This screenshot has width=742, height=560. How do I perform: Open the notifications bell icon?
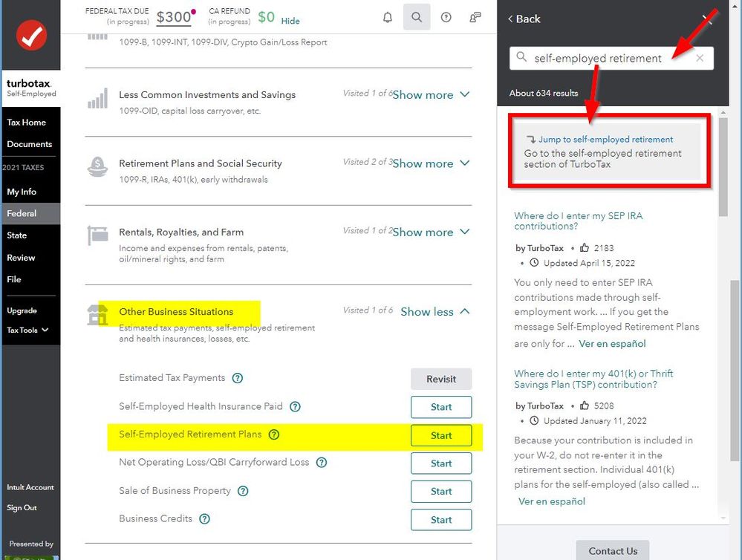point(388,18)
